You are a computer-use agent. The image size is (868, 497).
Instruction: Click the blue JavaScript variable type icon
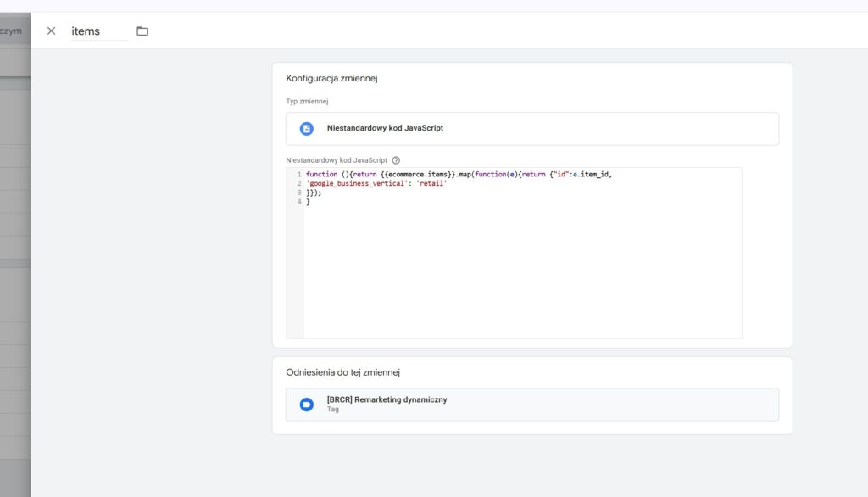point(307,129)
